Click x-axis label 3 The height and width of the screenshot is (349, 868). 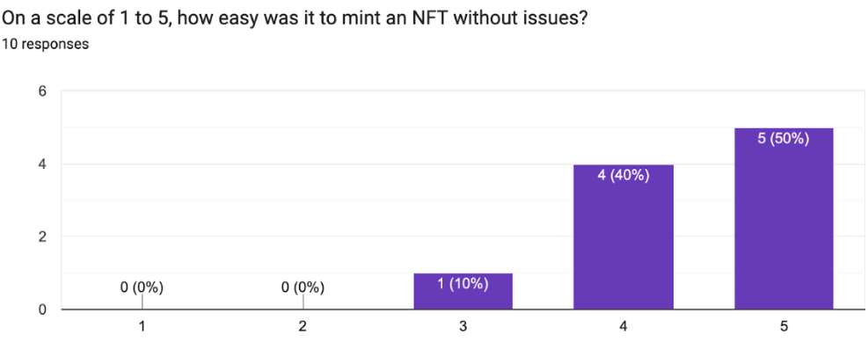coord(463,327)
